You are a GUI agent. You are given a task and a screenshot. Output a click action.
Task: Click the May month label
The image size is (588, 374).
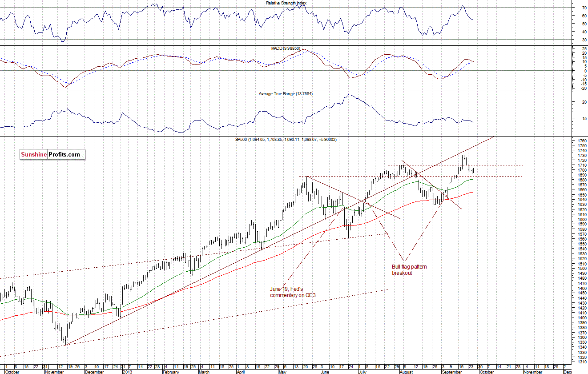[x=282, y=371]
